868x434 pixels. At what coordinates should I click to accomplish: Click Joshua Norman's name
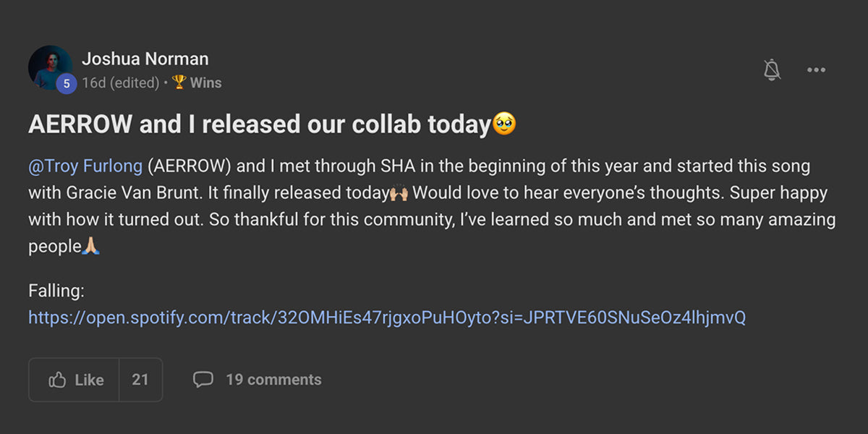(145, 59)
